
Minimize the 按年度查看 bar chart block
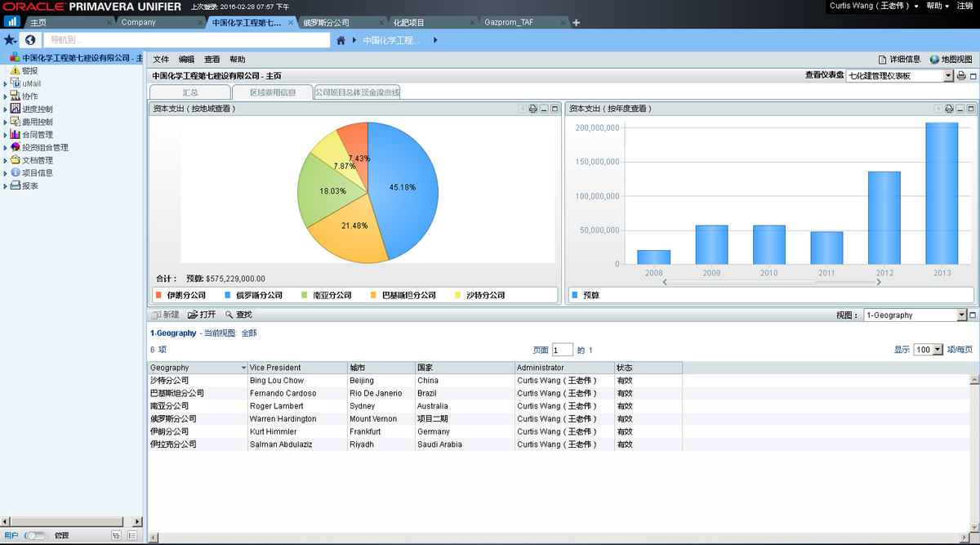(960, 109)
